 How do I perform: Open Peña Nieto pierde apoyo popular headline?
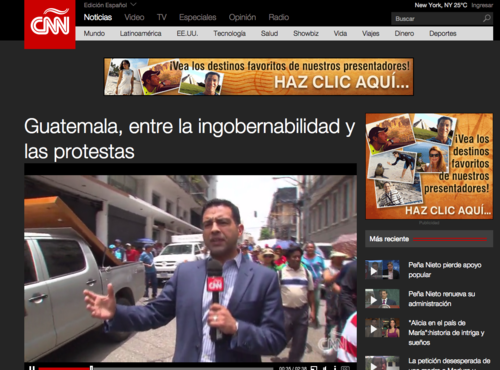click(445, 270)
